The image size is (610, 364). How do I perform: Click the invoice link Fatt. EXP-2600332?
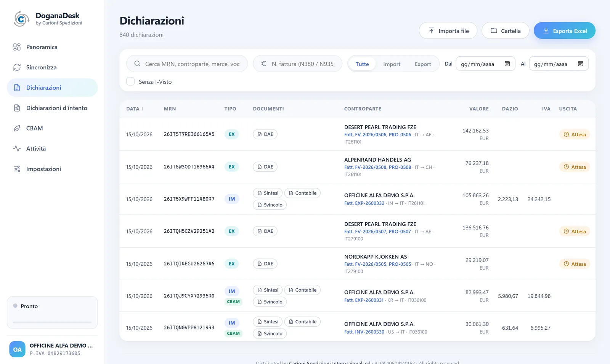click(x=364, y=203)
